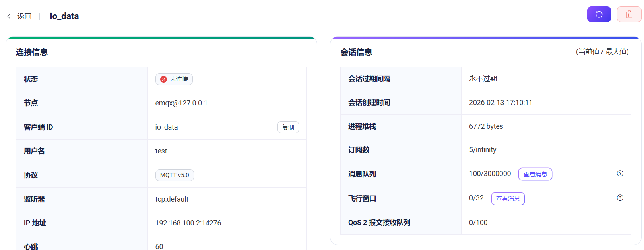Copy the client ID with 复制 button

(288, 127)
